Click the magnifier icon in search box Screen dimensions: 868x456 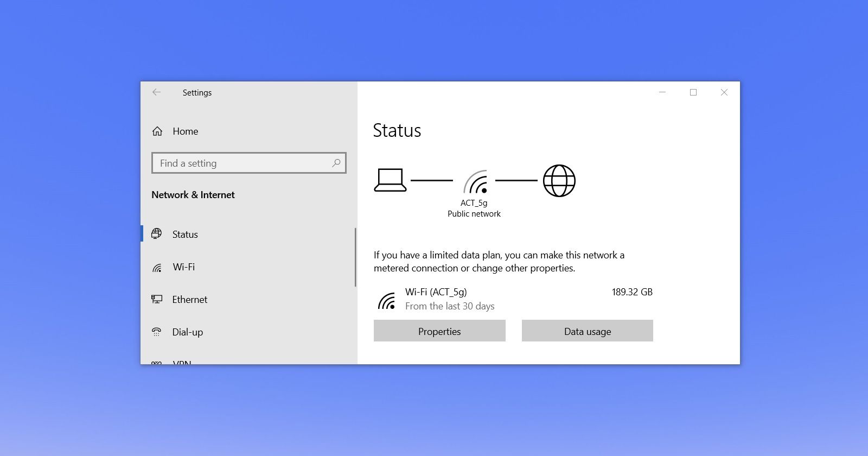click(x=336, y=163)
